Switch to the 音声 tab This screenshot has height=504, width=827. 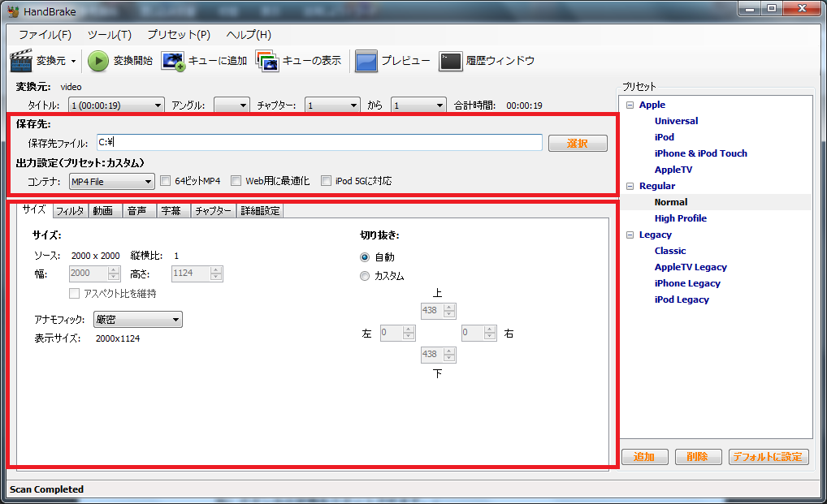[139, 211]
